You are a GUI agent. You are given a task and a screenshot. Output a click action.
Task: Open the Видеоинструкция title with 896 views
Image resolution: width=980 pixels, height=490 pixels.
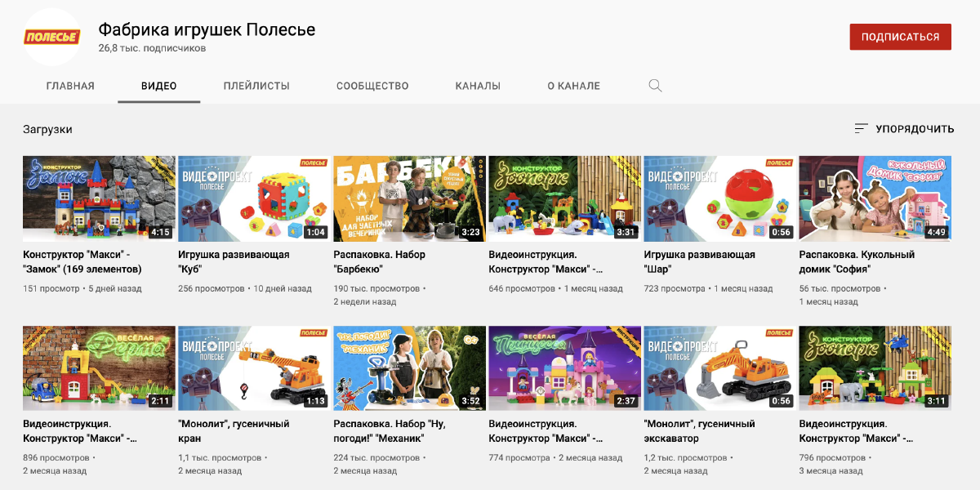click(x=80, y=431)
